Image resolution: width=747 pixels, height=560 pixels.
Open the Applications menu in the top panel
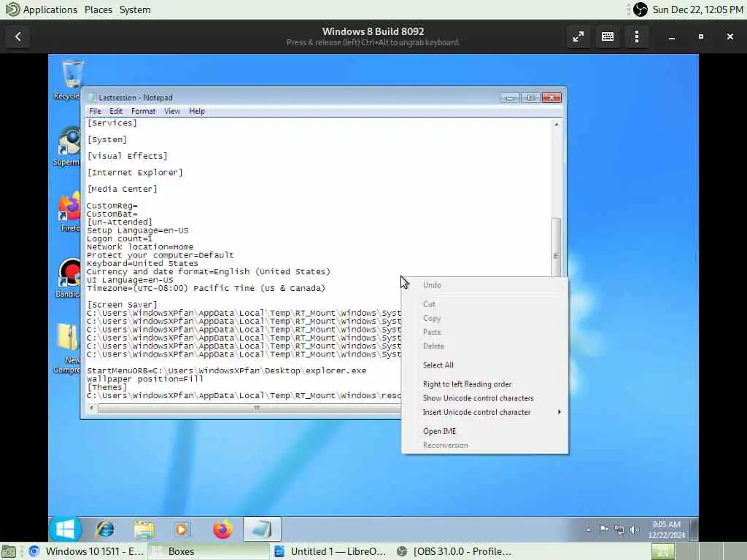click(50, 9)
